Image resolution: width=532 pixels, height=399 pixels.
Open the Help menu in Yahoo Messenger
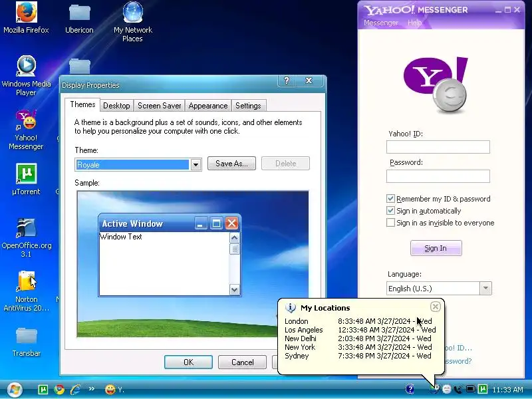click(x=414, y=23)
